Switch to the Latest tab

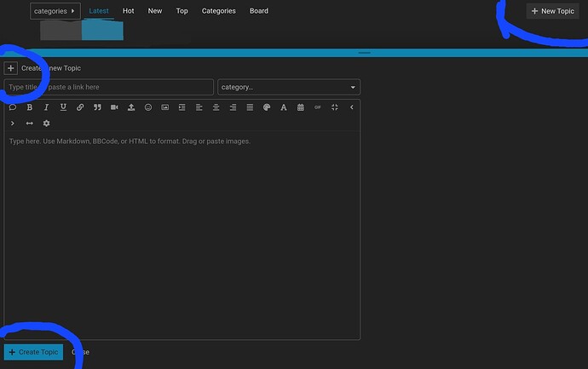point(99,11)
